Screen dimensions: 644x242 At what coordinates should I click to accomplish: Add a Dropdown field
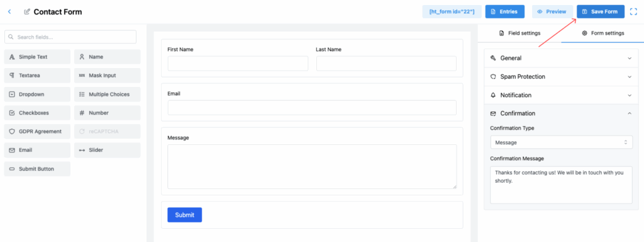pyautogui.click(x=37, y=95)
